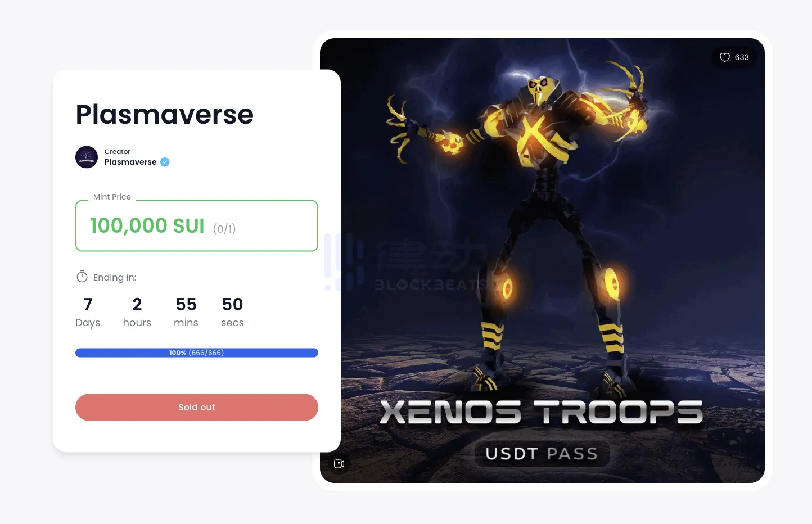Select the 2 hours countdown value
This screenshot has width=812, height=524.
137,312
